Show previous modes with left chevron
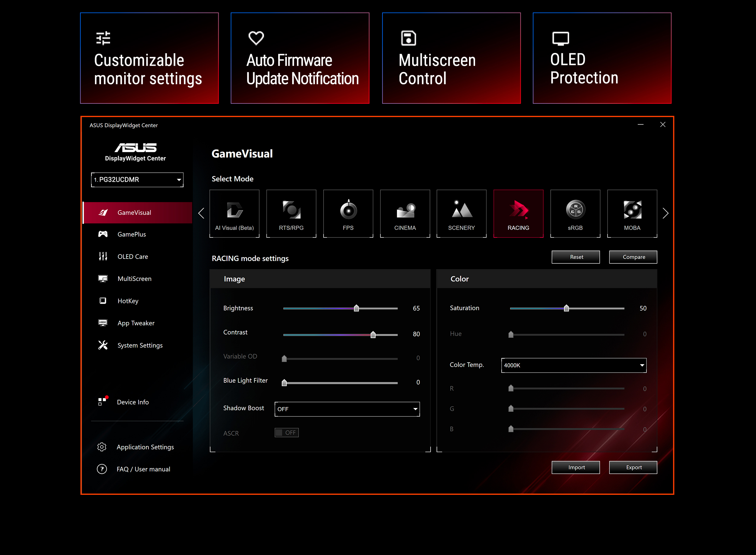 pyautogui.click(x=201, y=213)
